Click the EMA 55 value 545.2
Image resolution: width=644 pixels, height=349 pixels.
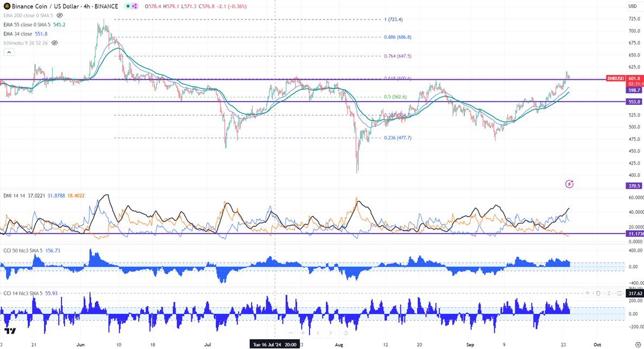[59, 24]
